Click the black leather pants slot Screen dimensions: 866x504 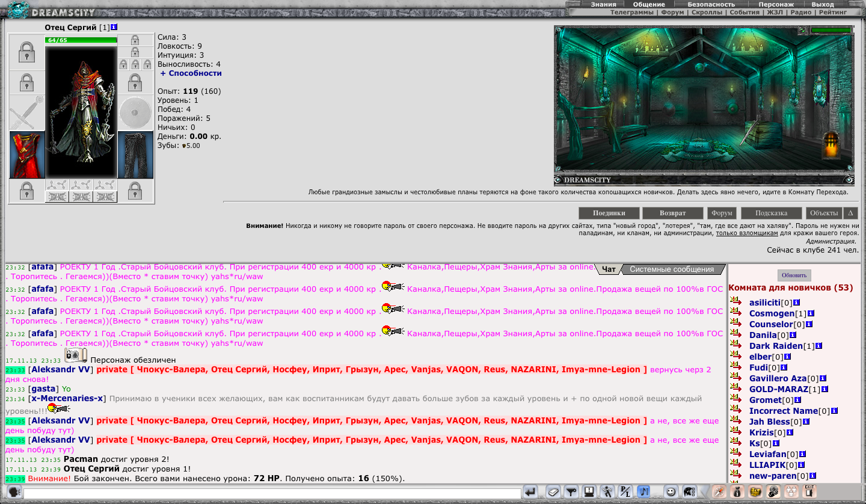pos(135,155)
